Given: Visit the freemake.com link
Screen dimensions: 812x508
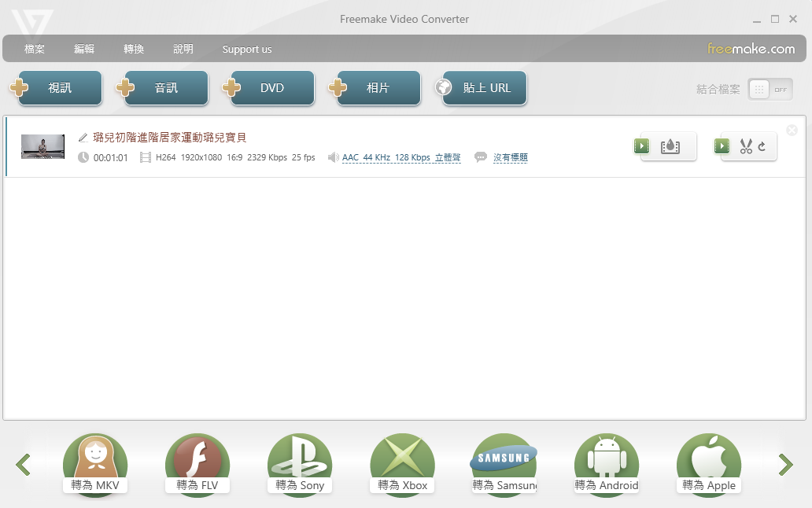Looking at the screenshot, I should click(751, 49).
